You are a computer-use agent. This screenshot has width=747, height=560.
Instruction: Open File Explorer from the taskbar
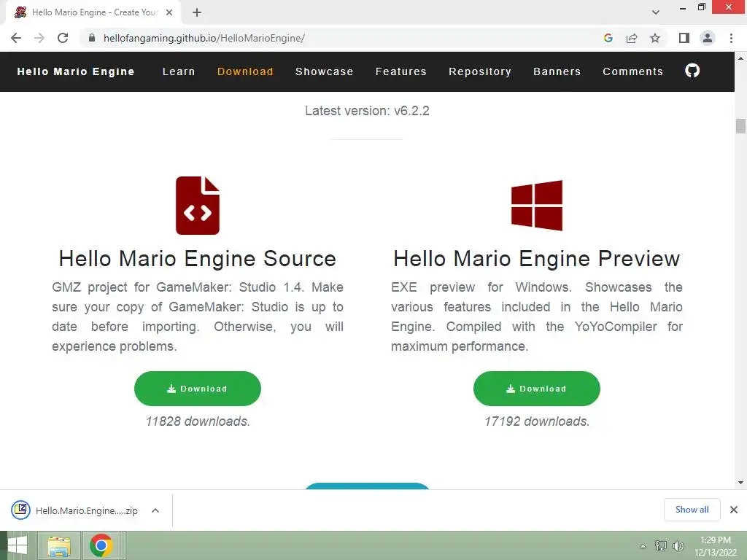[59, 545]
